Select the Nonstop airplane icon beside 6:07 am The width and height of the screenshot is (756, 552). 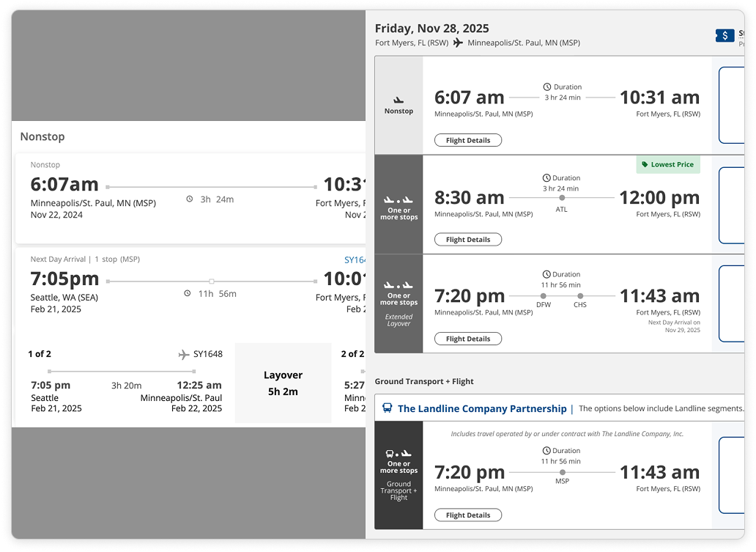[x=398, y=101]
